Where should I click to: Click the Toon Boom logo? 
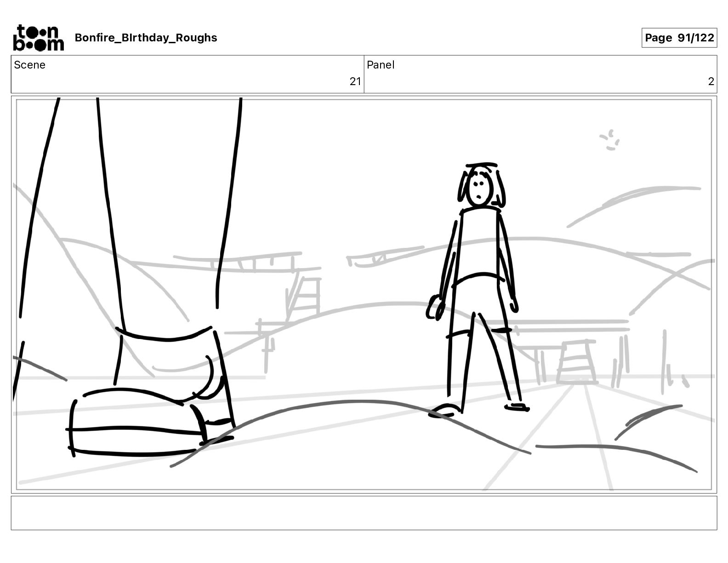pos(39,38)
